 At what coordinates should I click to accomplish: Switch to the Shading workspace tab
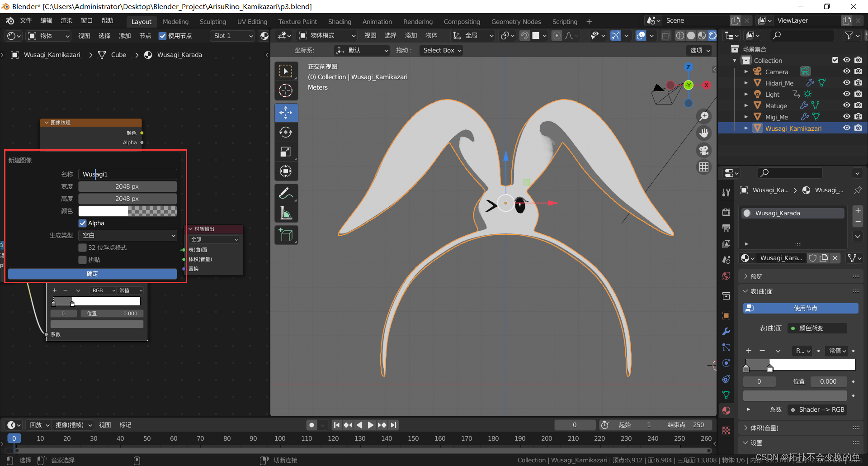[x=340, y=22]
